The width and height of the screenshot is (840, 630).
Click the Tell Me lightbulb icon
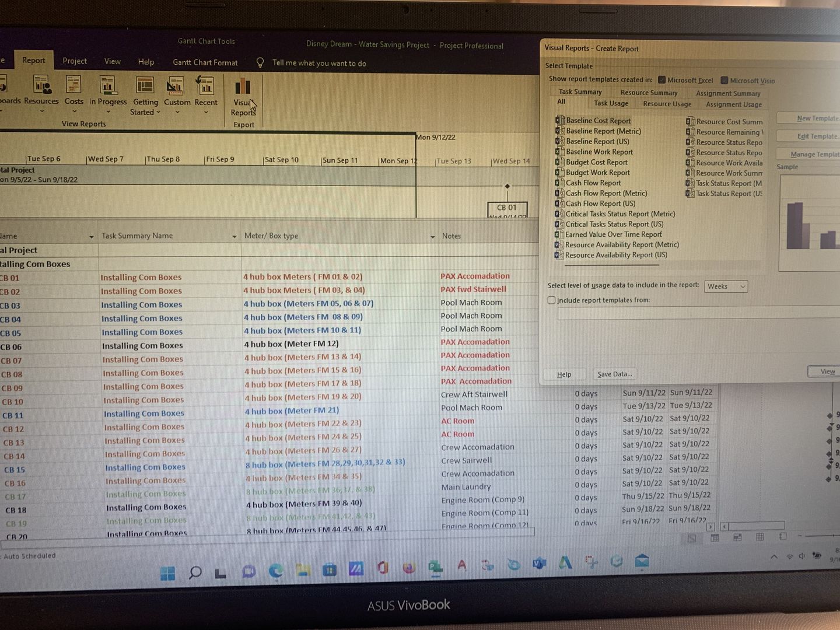pyautogui.click(x=260, y=63)
